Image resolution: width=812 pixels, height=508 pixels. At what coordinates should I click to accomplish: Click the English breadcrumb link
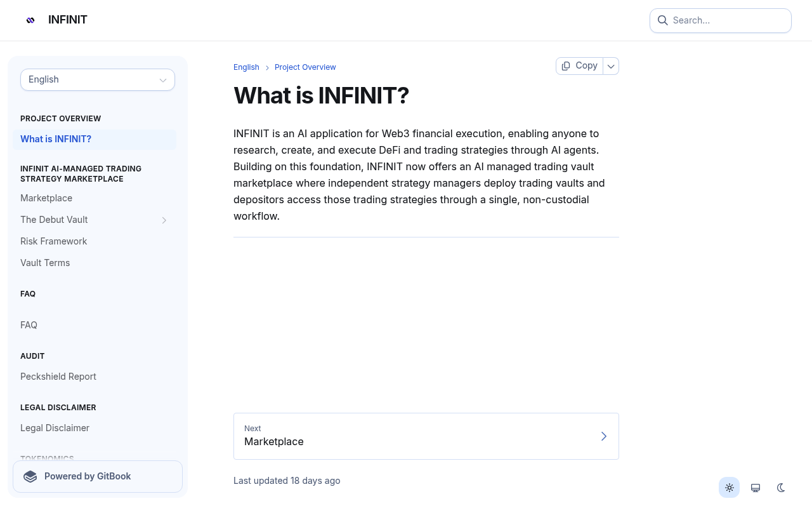[246, 67]
